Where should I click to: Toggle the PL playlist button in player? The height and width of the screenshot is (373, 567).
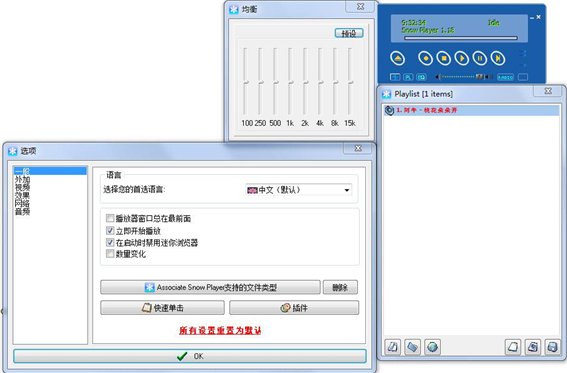point(408,77)
